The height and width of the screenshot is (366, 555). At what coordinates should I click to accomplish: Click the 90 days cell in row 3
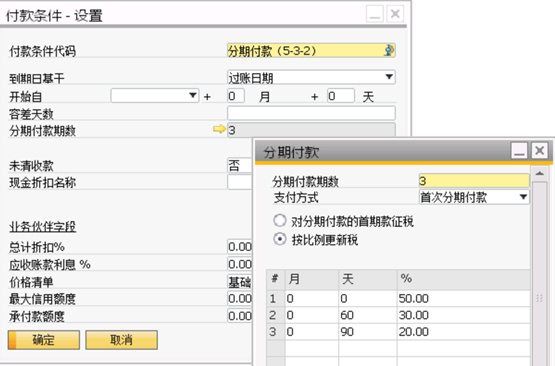(368, 332)
